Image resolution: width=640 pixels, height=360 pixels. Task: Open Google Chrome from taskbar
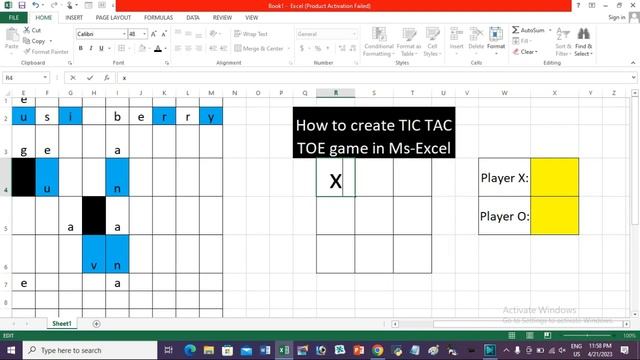click(378, 350)
